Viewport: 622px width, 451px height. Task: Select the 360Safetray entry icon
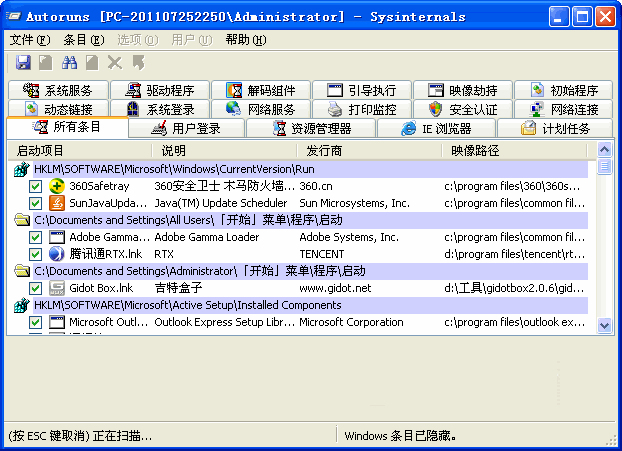click(58, 186)
